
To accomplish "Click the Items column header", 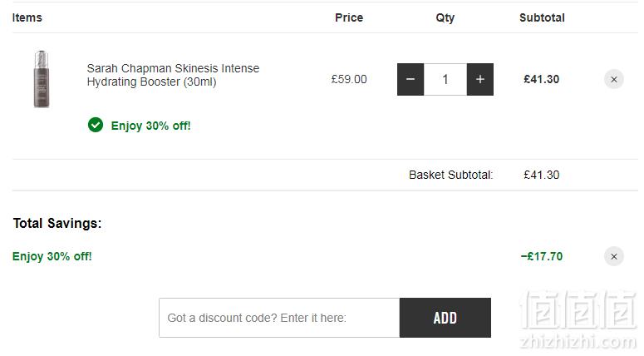I will (27, 17).
